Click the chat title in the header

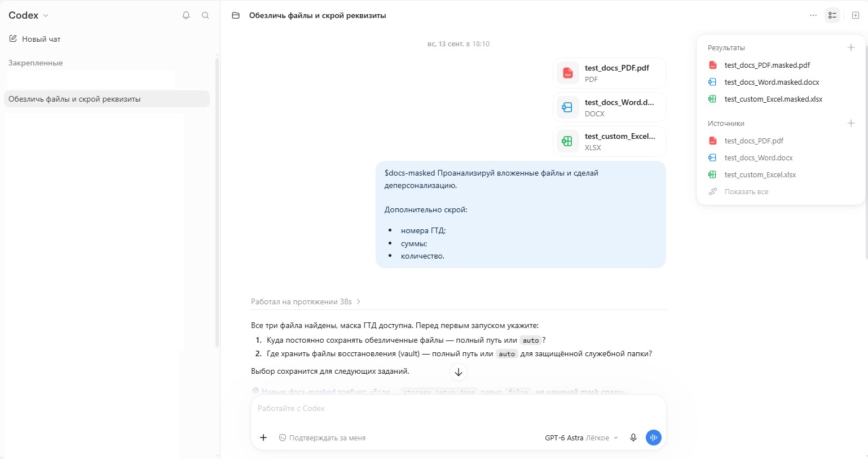[x=318, y=15]
